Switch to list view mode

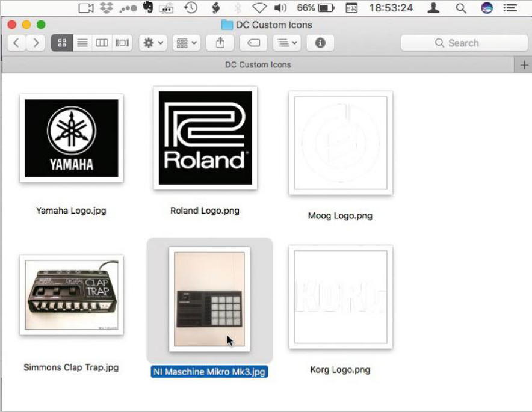82,43
